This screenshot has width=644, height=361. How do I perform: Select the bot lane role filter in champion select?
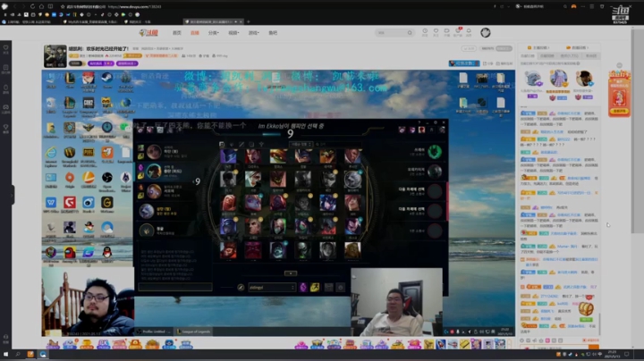click(251, 145)
